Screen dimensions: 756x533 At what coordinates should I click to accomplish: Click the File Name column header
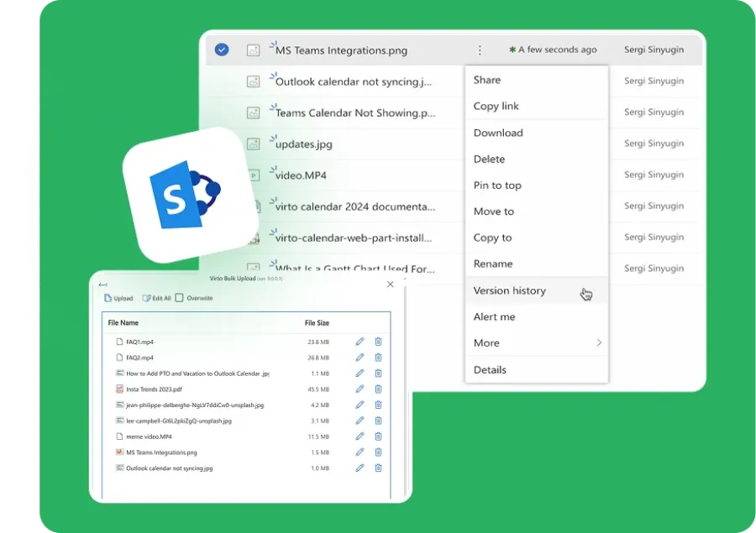click(x=123, y=323)
